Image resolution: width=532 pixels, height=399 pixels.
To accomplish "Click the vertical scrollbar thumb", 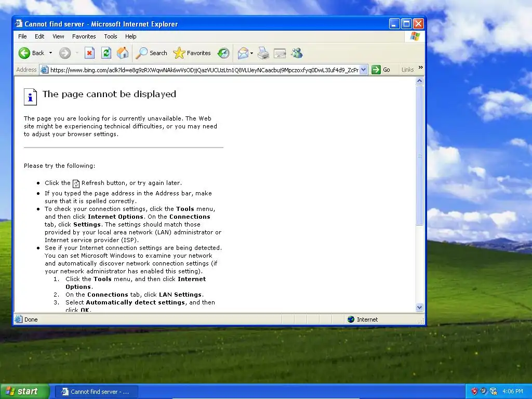I will click(x=420, y=155).
